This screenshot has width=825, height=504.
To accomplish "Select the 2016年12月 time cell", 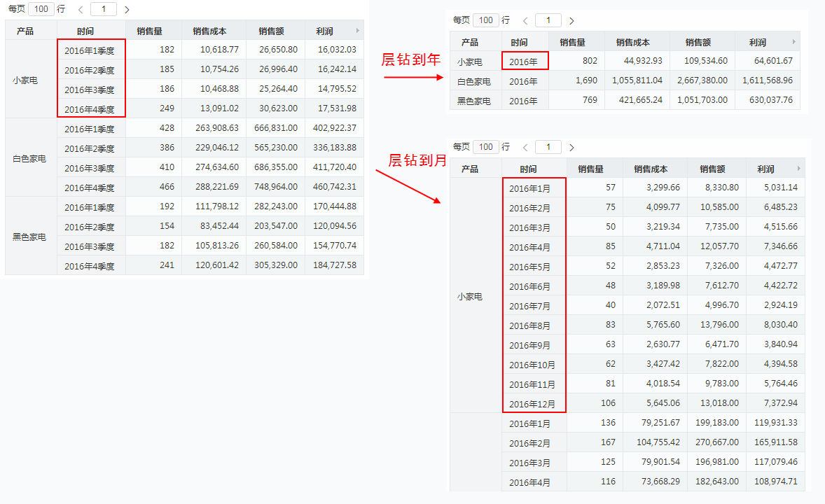I will pos(532,404).
